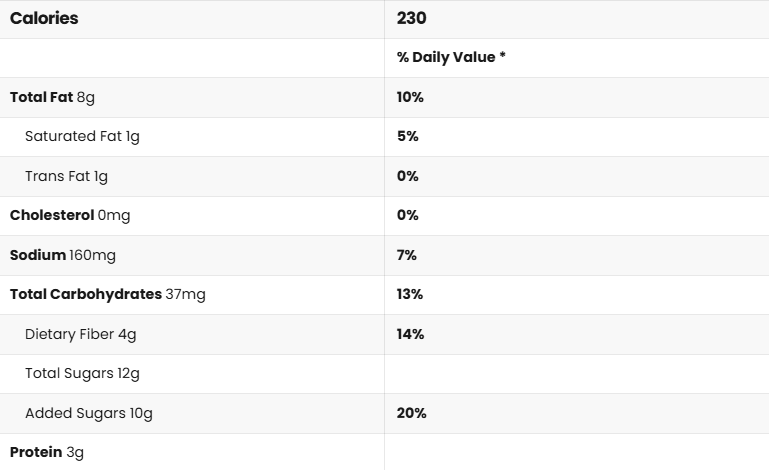Select the Added Sugars 10g entry

coord(89,413)
